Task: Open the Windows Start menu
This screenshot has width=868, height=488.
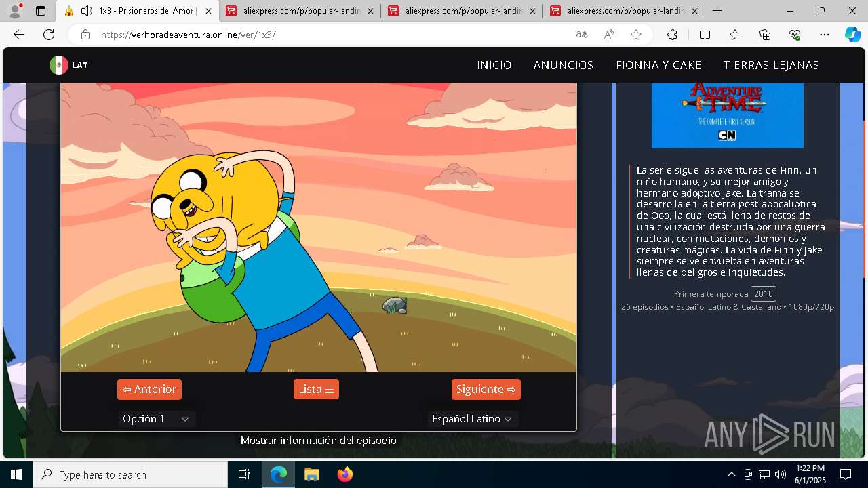Action: (x=16, y=474)
